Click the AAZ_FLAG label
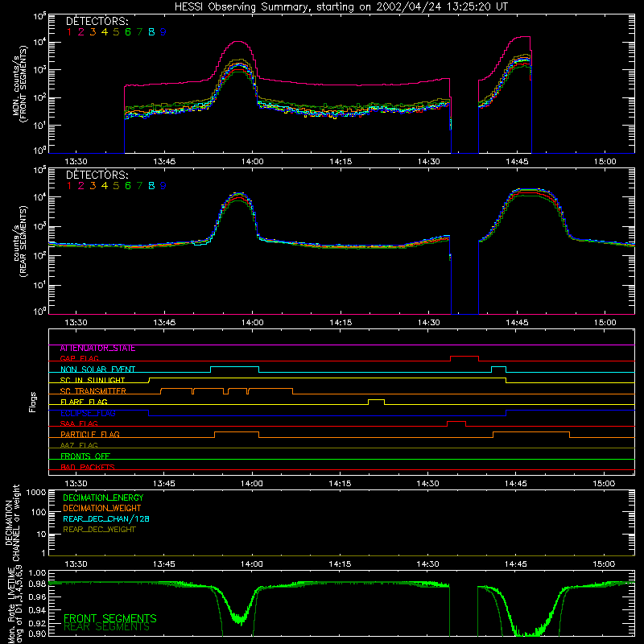The width and height of the screenshot is (644, 644). [x=79, y=446]
